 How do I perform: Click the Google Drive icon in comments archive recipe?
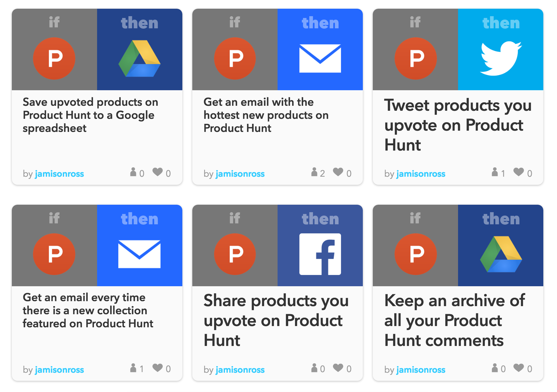pyautogui.click(x=501, y=254)
